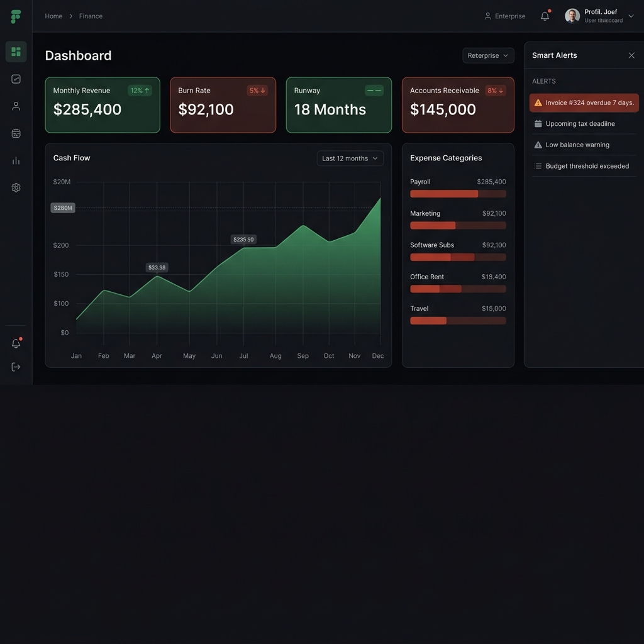644x644 pixels.
Task: Open the Upcoming tax deadline alert
Action: click(584, 124)
